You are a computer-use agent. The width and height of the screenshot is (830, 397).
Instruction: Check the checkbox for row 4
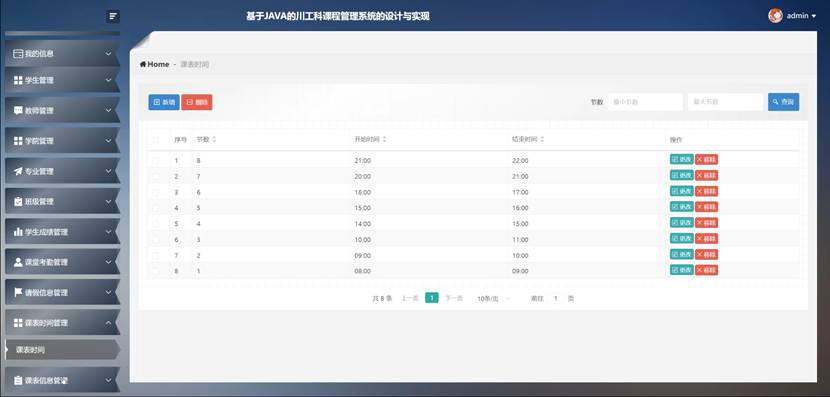coord(156,208)
